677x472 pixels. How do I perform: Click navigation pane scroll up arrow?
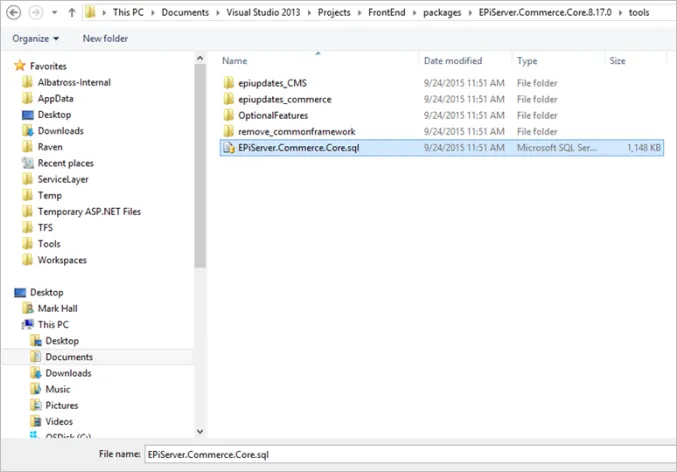click(200, 58)
